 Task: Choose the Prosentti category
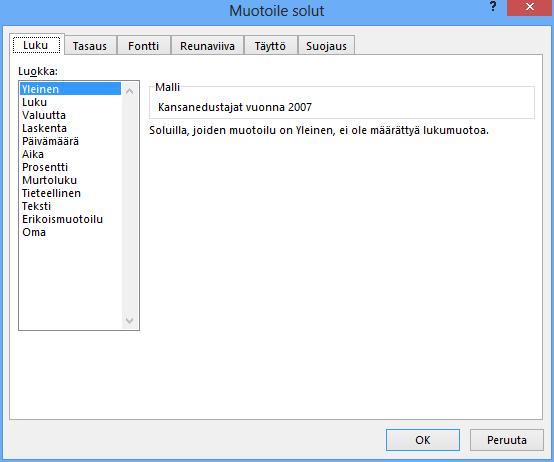point(70,167)
